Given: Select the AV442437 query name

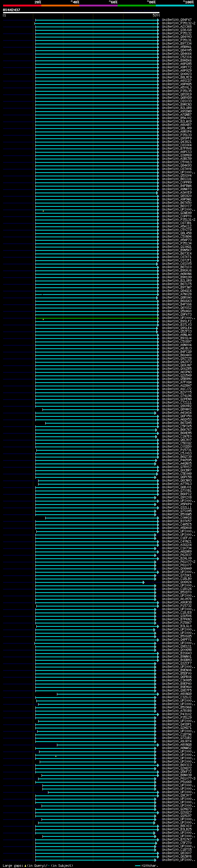Looking at the screenshot, I should coord(11,10).
